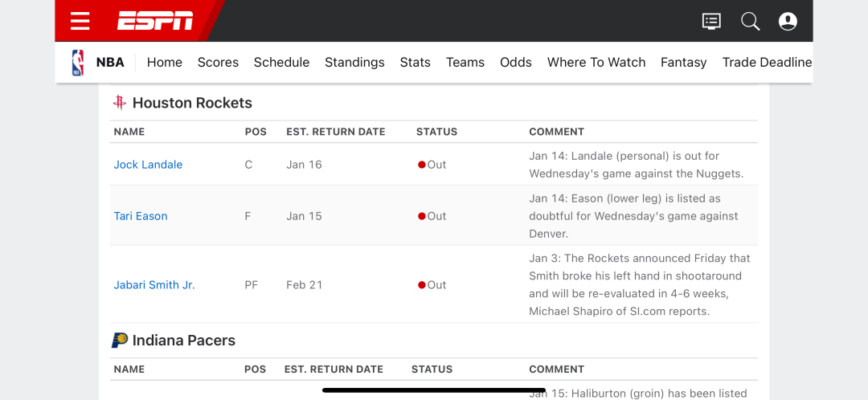Open the Stats tab

(x=416, y=63)
